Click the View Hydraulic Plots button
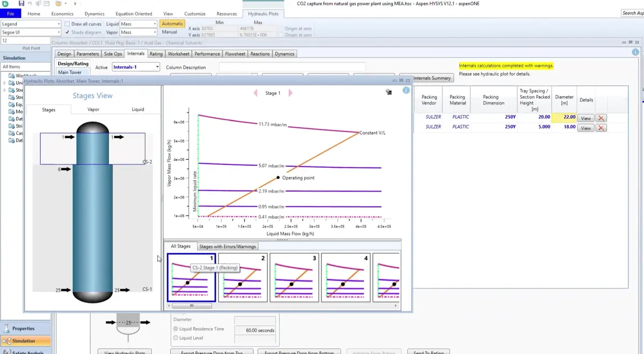Viewport: 644px width, 354px height. click(x=125, y=352)
